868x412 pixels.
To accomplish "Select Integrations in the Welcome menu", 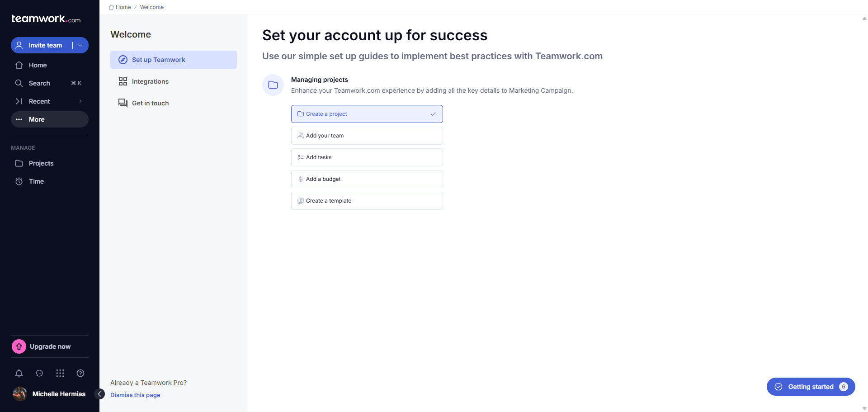I will click(x=150, y=81).
